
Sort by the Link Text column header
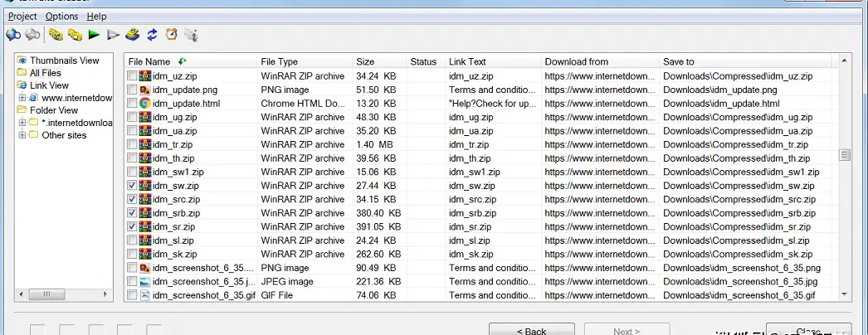(x=493, y=61)
